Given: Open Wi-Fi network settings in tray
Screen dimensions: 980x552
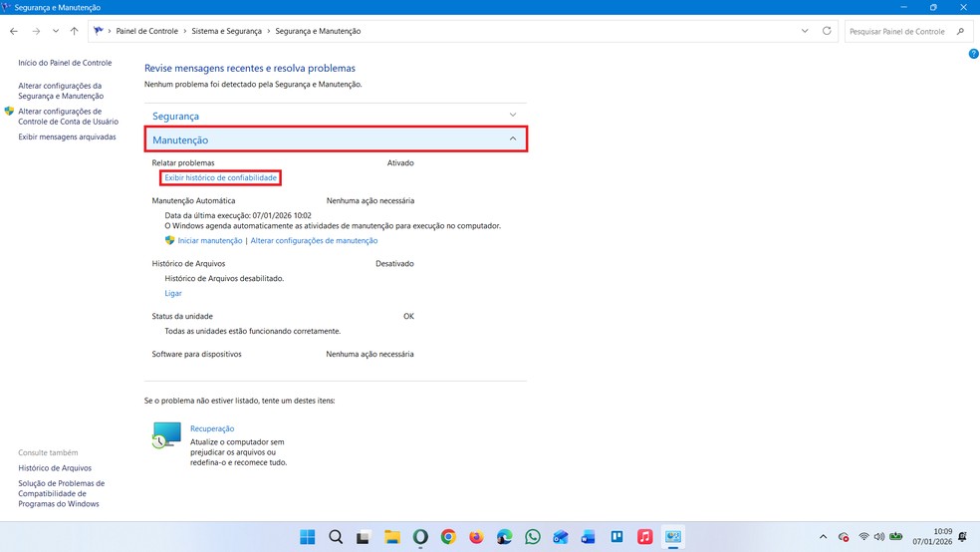Looking at the screenshot, I should [863, 536].
